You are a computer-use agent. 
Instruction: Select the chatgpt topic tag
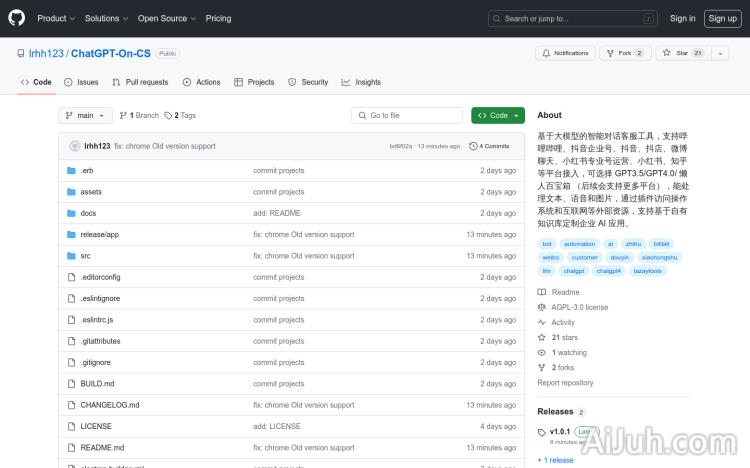click(574, 270)
